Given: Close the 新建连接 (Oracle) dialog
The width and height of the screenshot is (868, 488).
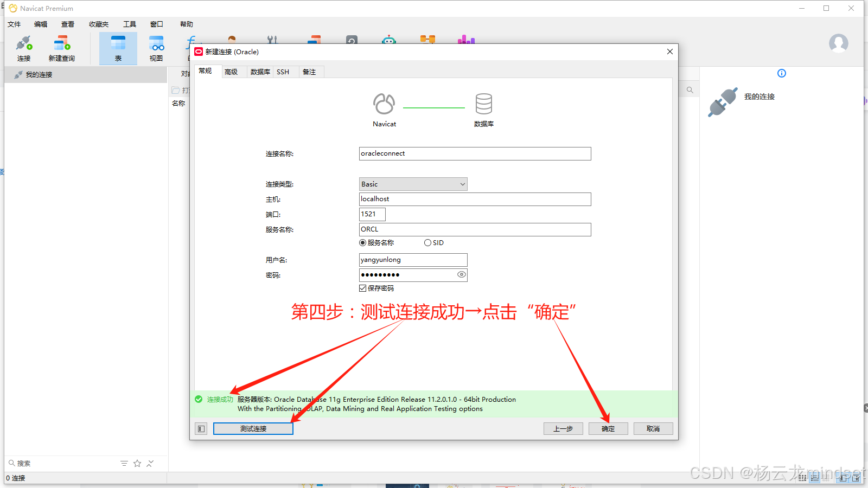Looking at the screenshot, I should 670,52.
